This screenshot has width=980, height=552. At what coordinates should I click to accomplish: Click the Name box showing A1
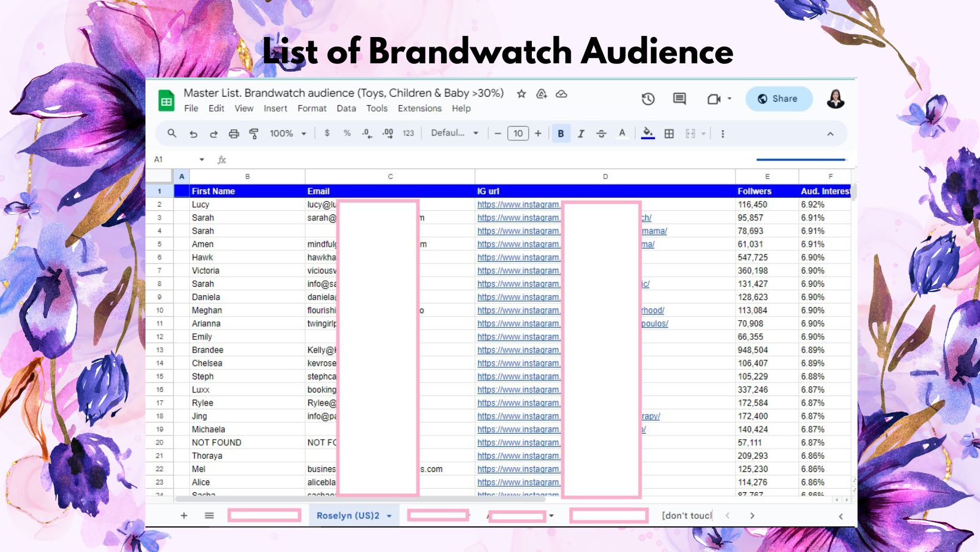[x=174, y=160]
